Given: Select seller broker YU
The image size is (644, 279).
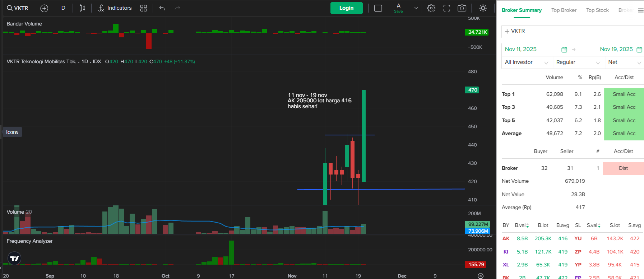Looking at the screenshot, I should (x=578, y=239).
